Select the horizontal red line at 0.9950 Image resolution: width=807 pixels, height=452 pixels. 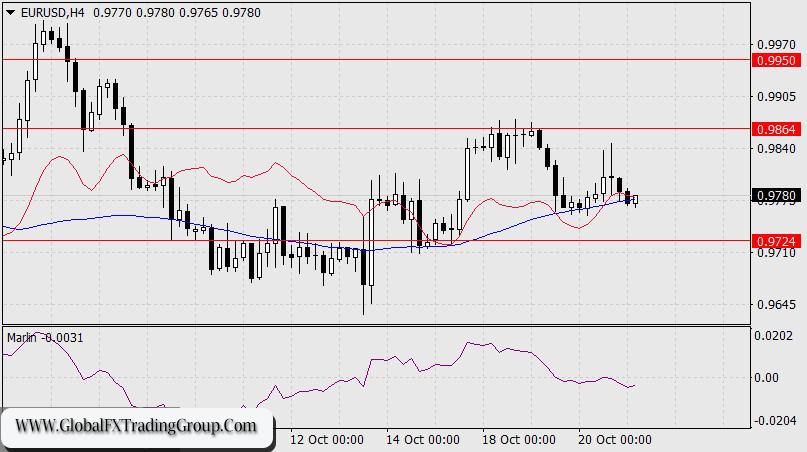tap(377, 60)
